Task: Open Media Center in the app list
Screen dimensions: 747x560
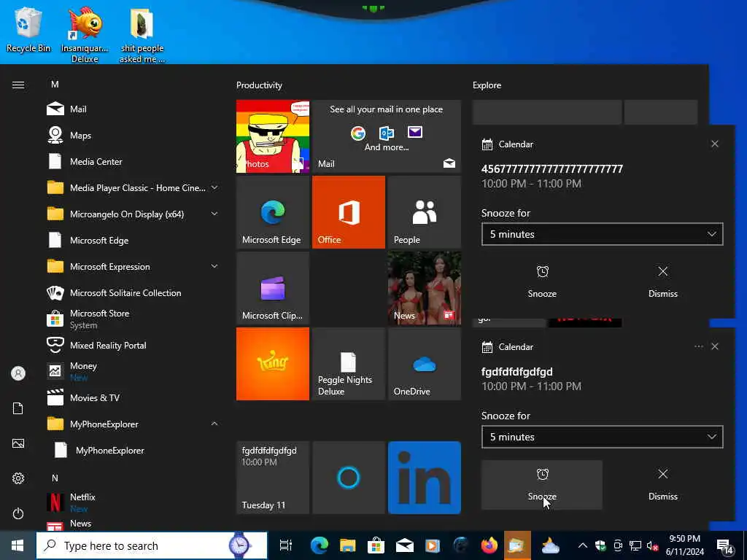Action: click(x=133, y=161)
